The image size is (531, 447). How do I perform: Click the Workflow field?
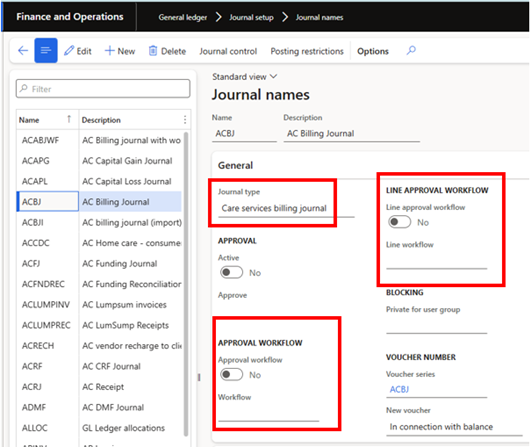click(x=269, y=414)
